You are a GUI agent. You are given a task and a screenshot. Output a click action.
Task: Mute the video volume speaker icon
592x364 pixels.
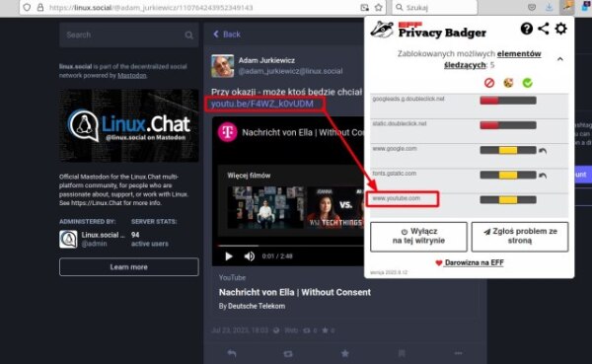(x=250, y=256)
